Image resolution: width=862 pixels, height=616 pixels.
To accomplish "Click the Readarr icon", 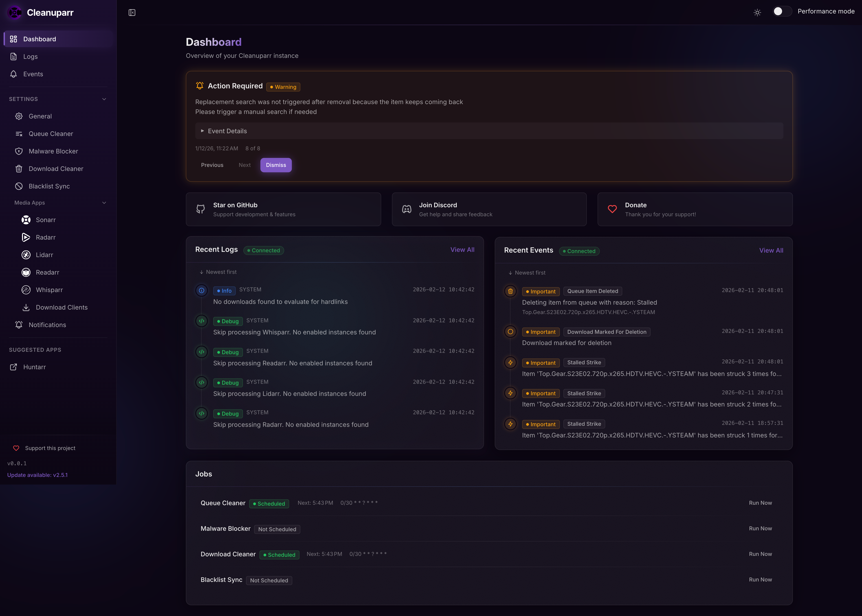I will (26, 272).
